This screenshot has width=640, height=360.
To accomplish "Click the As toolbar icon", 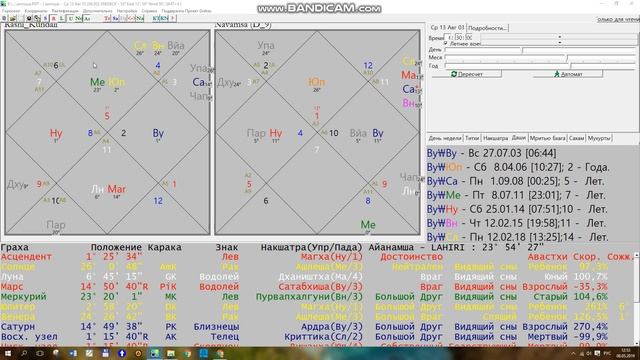I will coord(87,18).
